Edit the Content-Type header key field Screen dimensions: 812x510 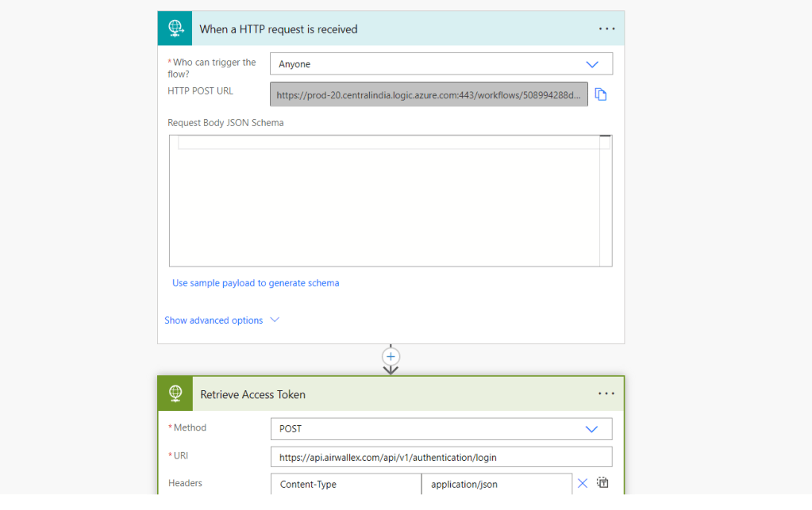pos(345,484)
